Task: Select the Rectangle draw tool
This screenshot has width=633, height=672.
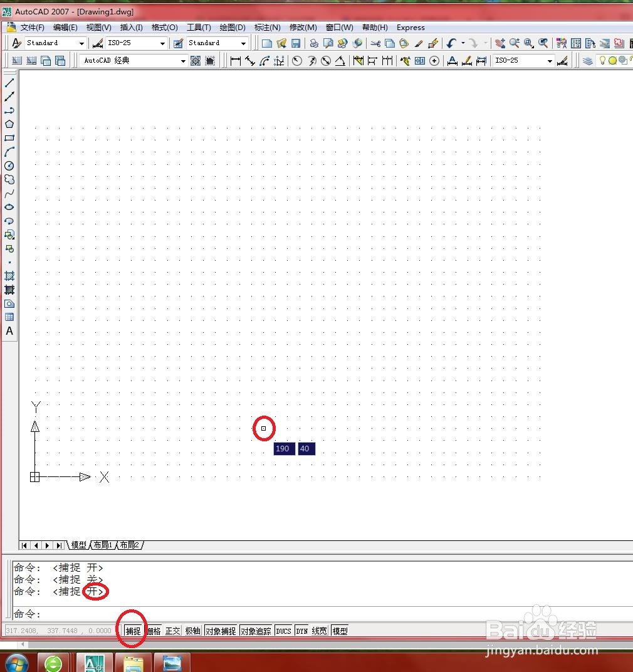Action: click(9, 138)
